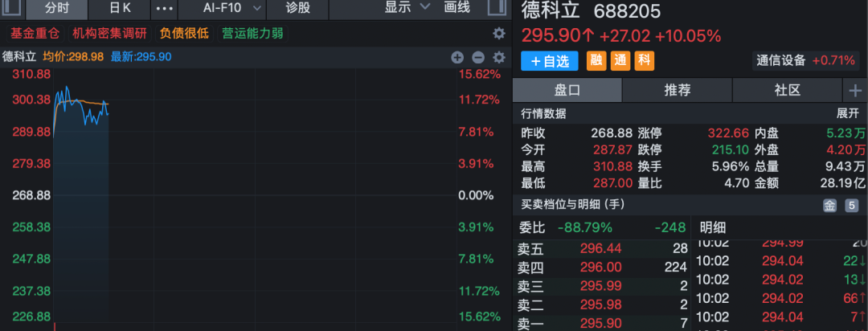This screenshot has width=868, height=331.
Task: Click 委比 ratio -88.79%
Action: coord(584,228)
